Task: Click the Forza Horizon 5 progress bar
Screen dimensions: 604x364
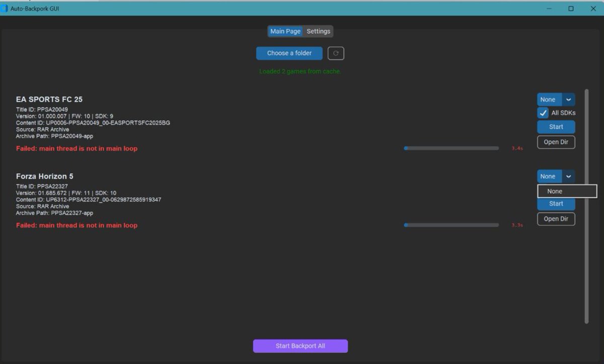Action: click(x=451, y=225)
